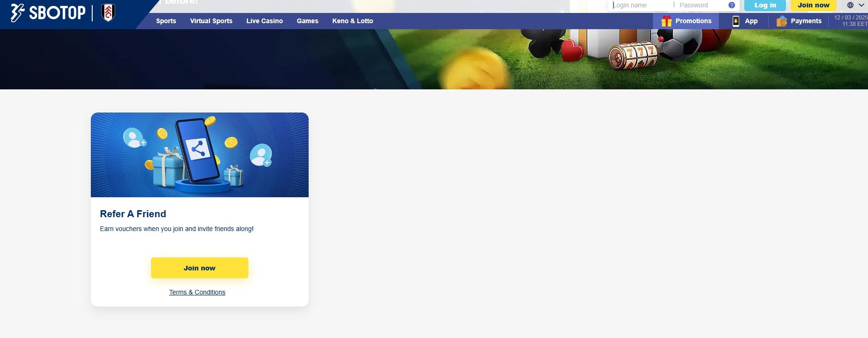This screenshot has width=868, height=338.
Task: Select Keno & Lotto
Action: click(x=353, y=21)
